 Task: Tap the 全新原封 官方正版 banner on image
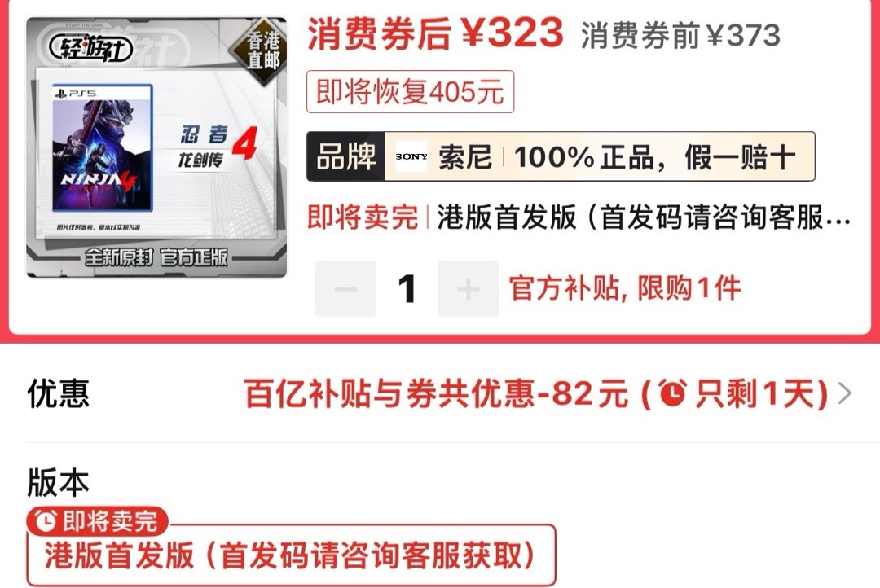coord(156,257)
